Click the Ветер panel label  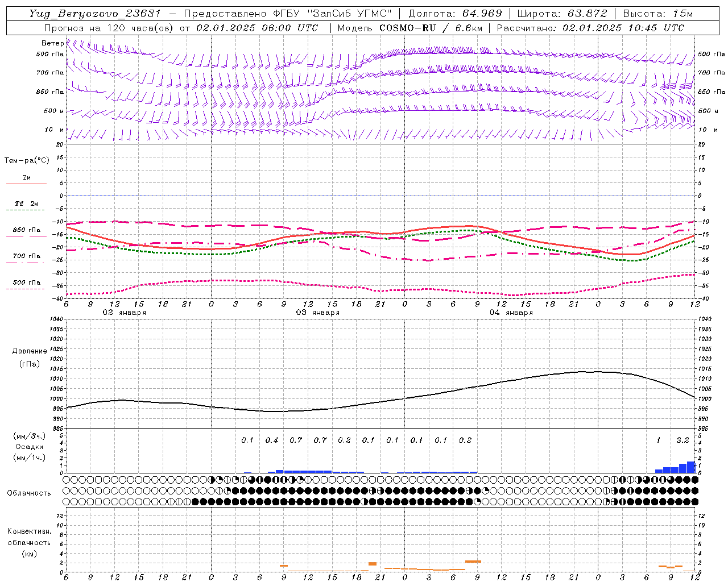tap(52, 43)
